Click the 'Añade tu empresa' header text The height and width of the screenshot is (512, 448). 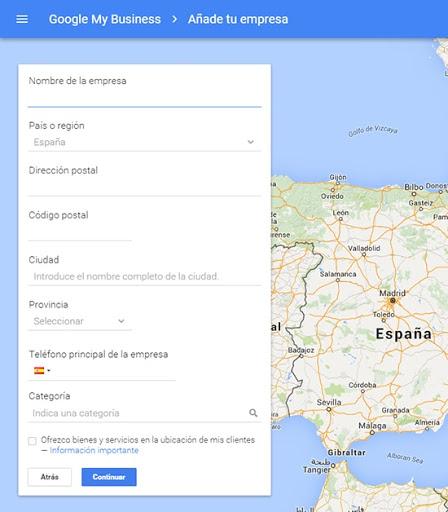[238, 19]
